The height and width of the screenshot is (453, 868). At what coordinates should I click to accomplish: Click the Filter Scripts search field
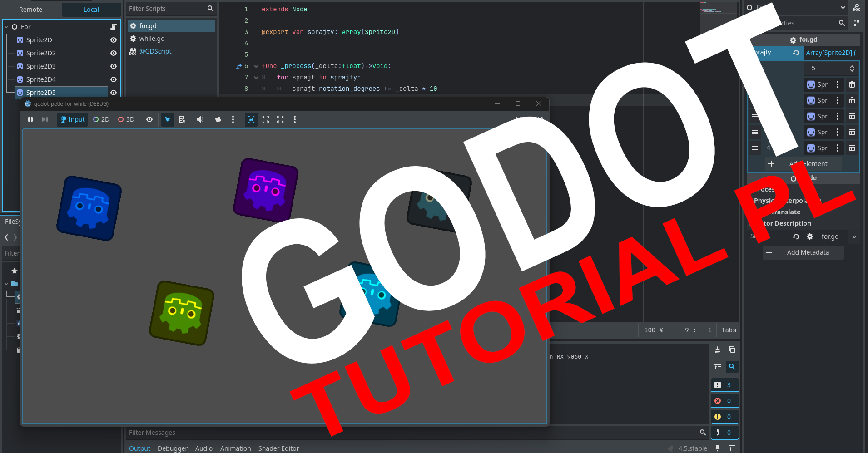(x=166, y=9)
